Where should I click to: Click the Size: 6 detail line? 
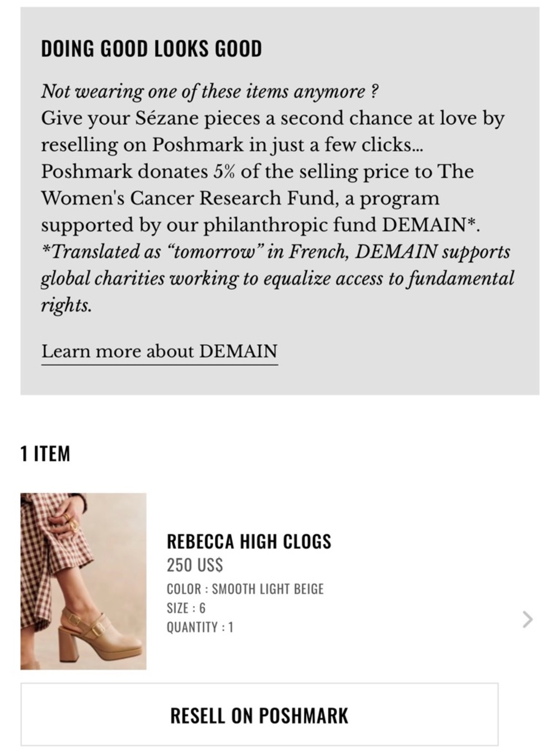(186, 608)
